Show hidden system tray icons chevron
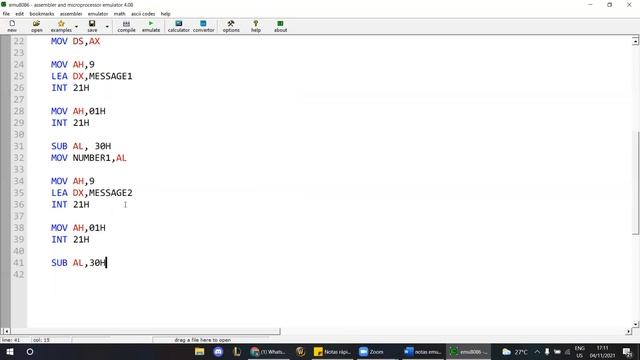 [x=537, y=351]
